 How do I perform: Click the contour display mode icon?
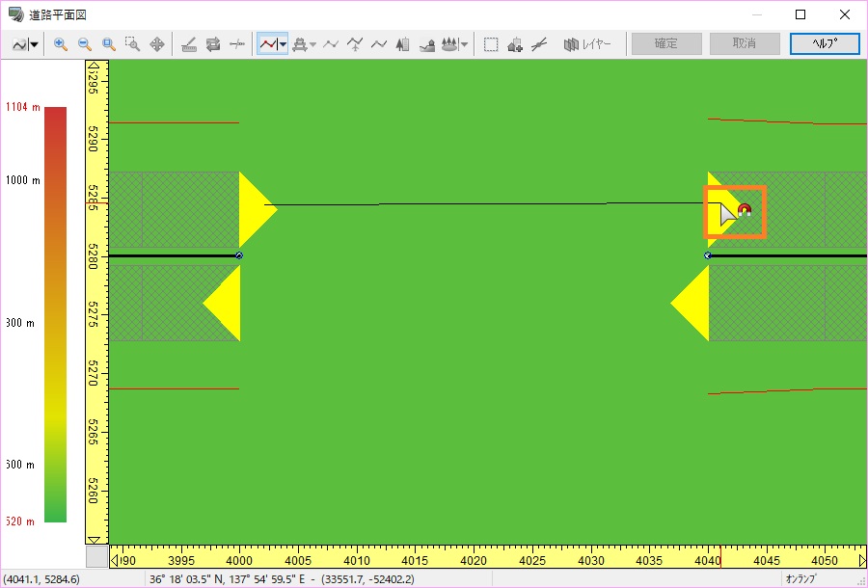19,44
